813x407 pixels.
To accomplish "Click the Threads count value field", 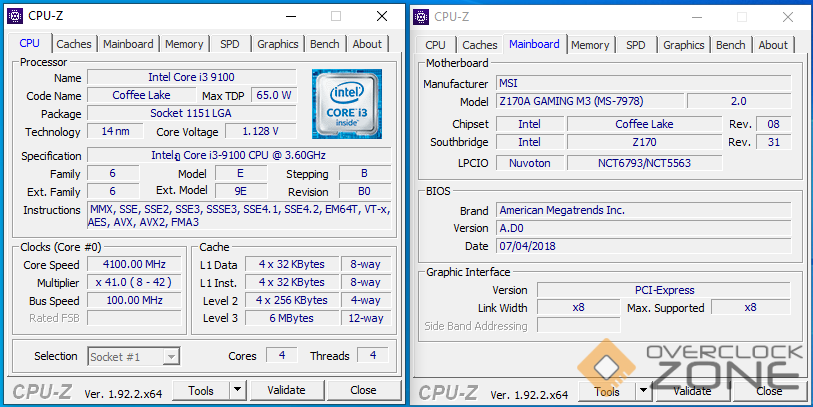I will [x=373, y=356].
